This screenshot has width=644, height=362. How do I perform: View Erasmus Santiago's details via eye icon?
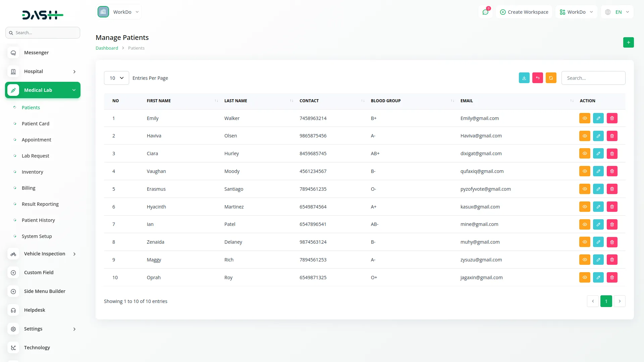click(x=584, y=189)
